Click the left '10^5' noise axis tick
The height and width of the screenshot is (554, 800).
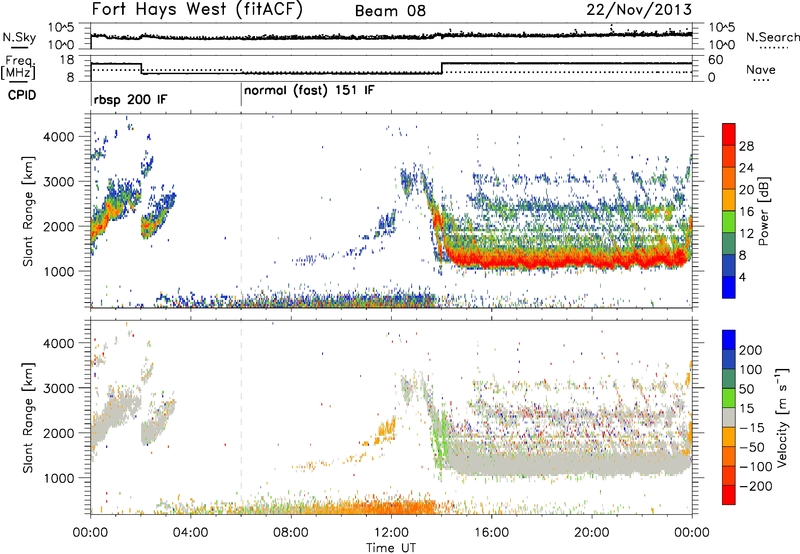[x=62, y=28]
